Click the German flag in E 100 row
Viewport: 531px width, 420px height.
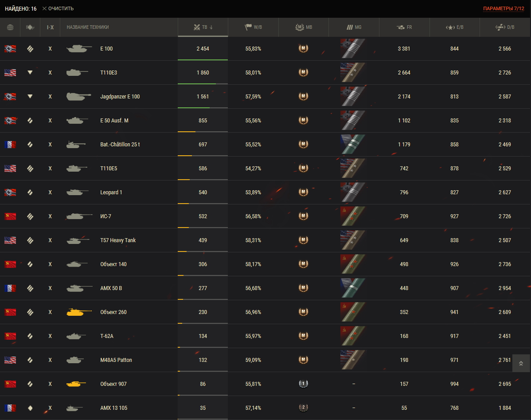click(x=10, y=49)
